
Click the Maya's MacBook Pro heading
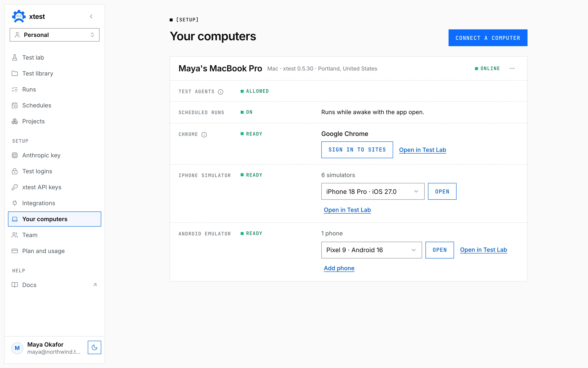(220, 68)
